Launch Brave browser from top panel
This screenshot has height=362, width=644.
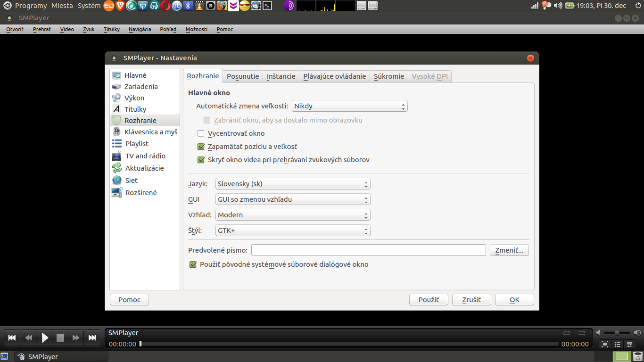point(120,6)
